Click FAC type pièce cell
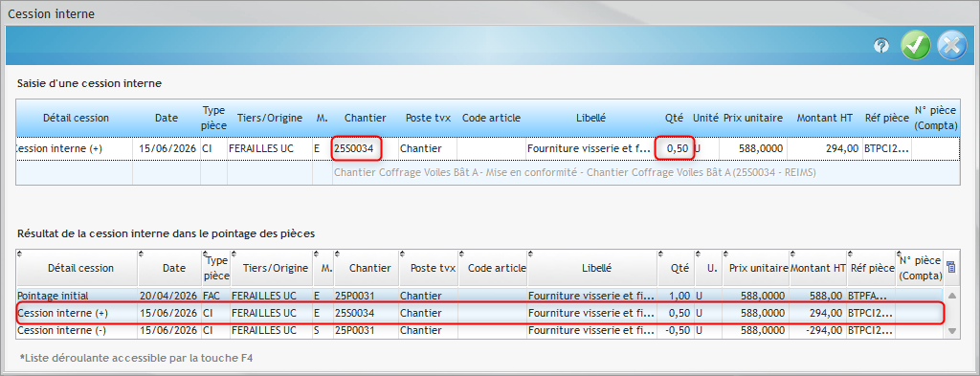This screenshot has height=376, width=980. coord(215,295)
